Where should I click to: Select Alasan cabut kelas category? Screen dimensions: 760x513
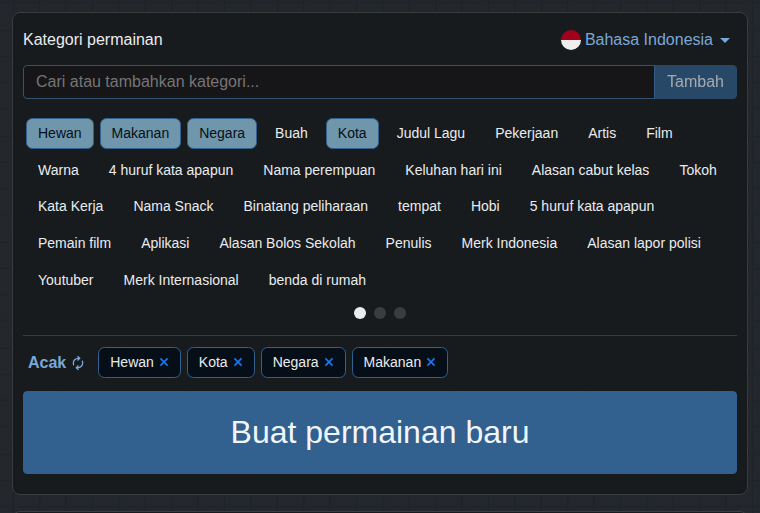coord(590,170)
